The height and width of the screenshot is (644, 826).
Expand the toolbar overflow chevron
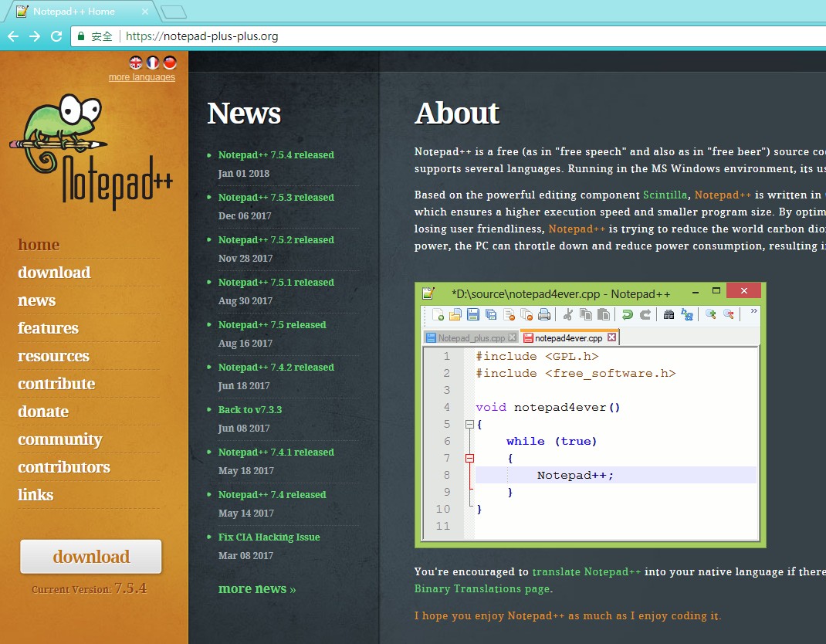[753, 313]
